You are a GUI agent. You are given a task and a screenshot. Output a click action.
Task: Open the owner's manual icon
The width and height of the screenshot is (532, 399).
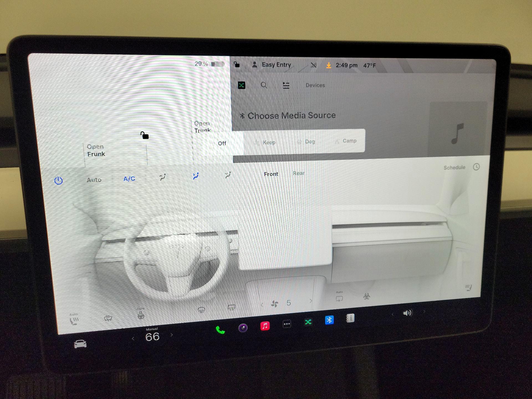(x=350, y=318)
